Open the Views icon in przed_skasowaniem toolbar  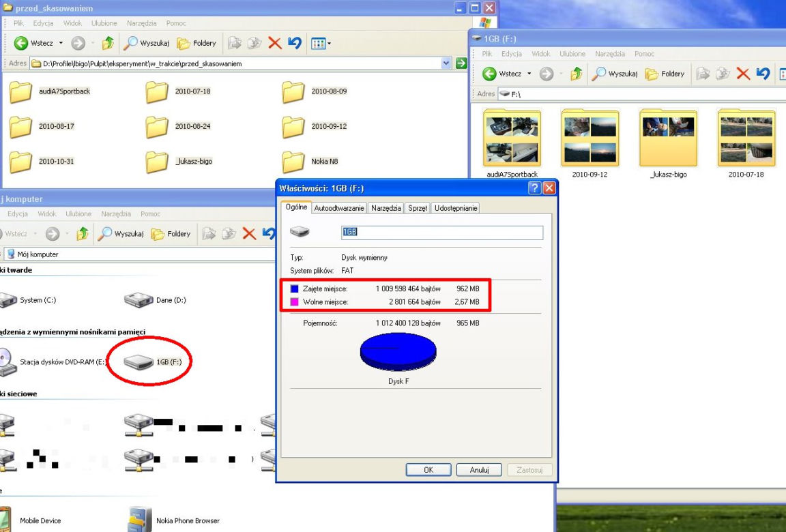(x=318, y=43)
